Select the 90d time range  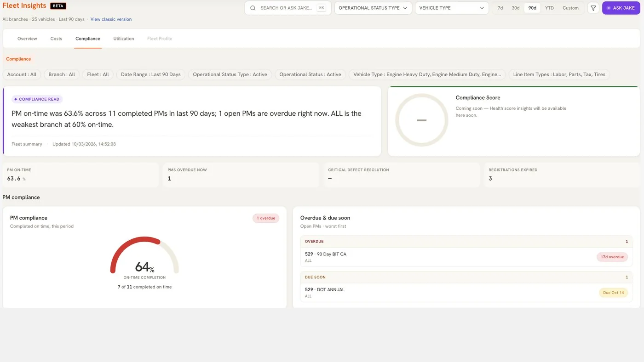532,8
